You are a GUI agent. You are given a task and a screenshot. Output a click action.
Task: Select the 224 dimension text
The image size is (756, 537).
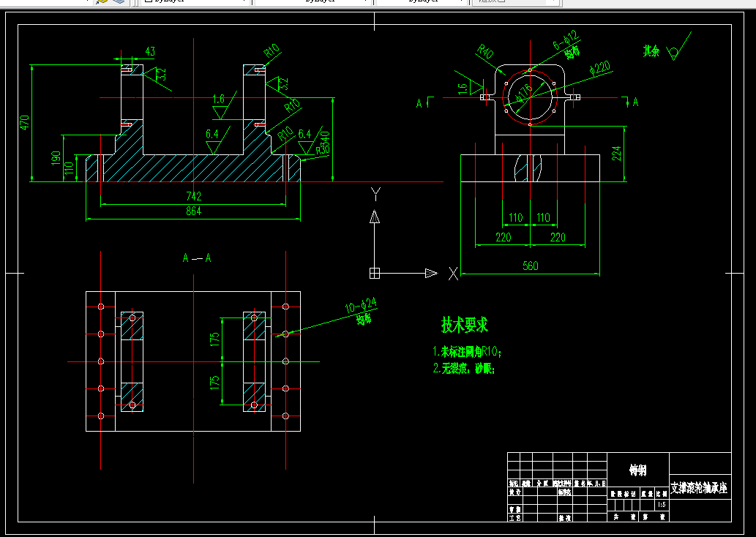tap(617, 154)
